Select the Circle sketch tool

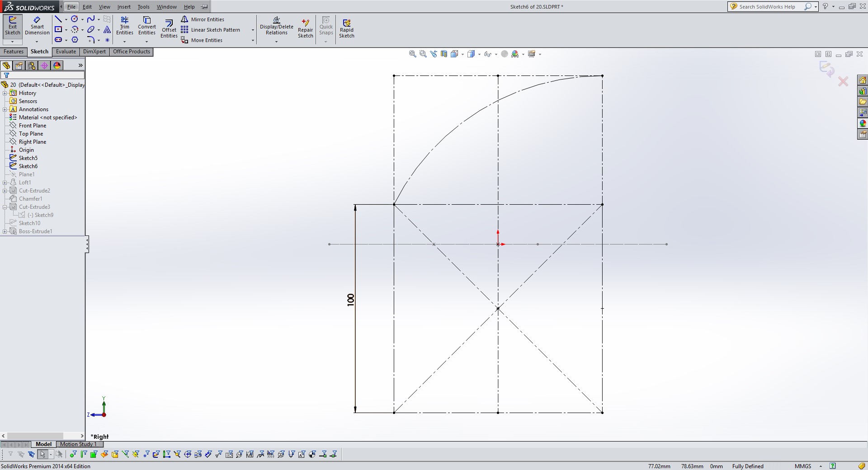[x=75, y=19]
